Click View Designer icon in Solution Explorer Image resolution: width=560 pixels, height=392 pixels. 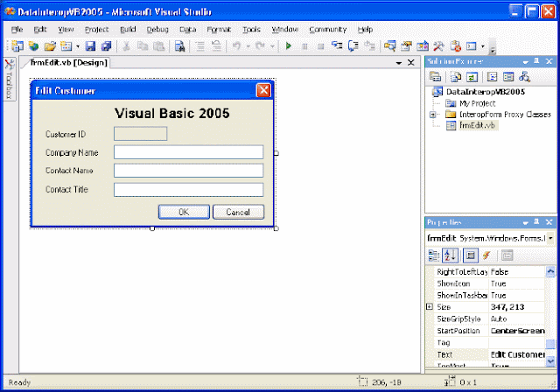coord(508,76)
